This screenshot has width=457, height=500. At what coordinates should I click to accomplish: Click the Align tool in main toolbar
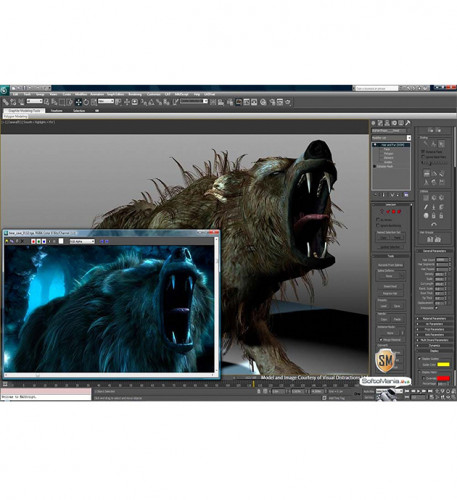[x=221, y=102]
